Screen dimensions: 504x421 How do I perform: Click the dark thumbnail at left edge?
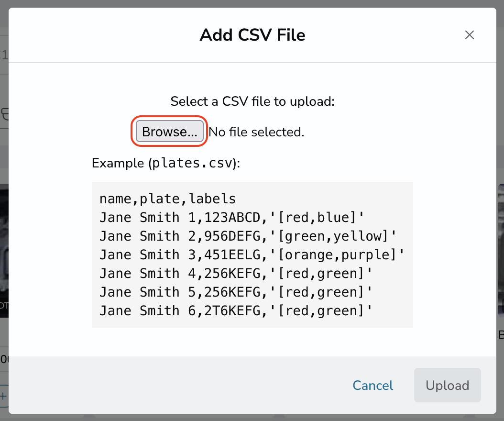coord(4,251)
